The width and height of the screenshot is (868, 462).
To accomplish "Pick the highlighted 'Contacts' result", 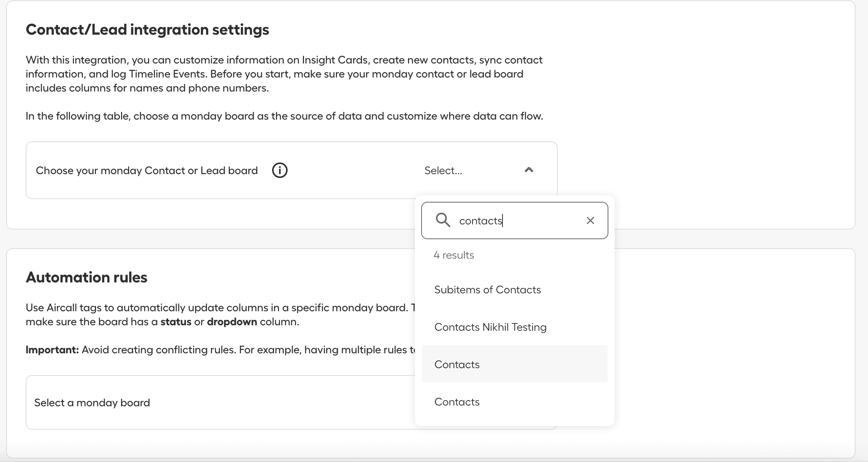I will tap(457, 364).
